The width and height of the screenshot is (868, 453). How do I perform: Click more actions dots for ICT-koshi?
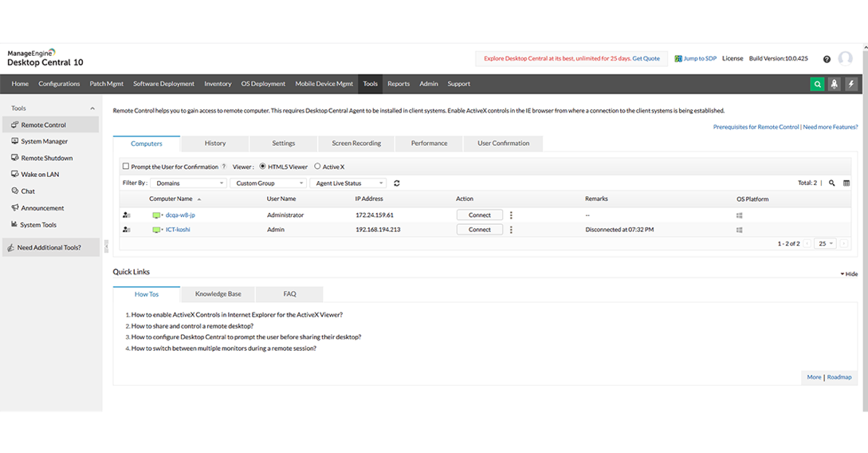point(511,229)
